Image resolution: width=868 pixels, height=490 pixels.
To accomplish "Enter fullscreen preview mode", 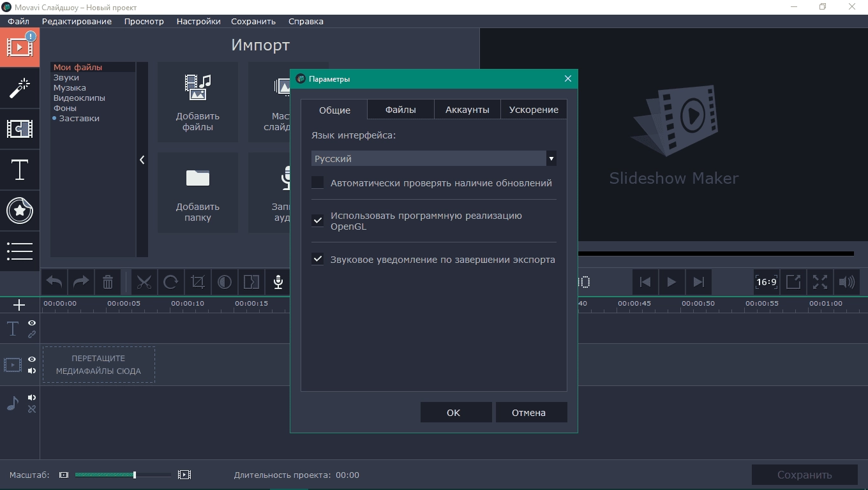I will pos(820,282).
